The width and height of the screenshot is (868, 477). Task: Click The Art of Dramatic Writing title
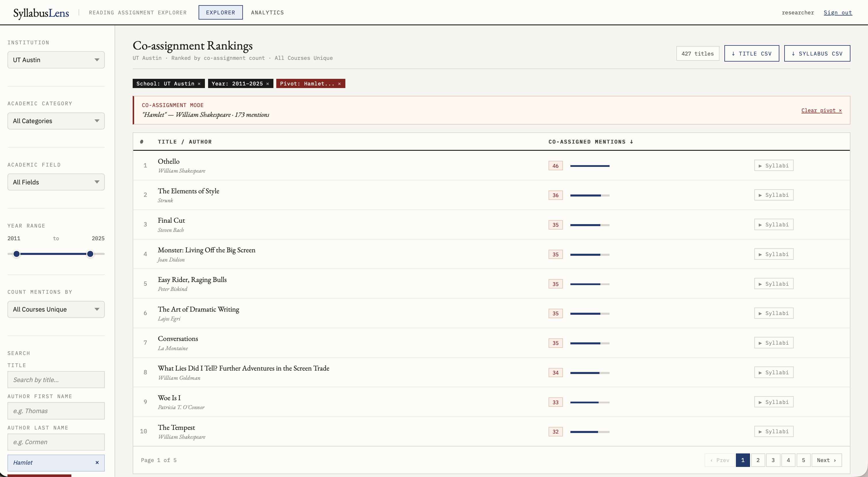coord(199,309)
